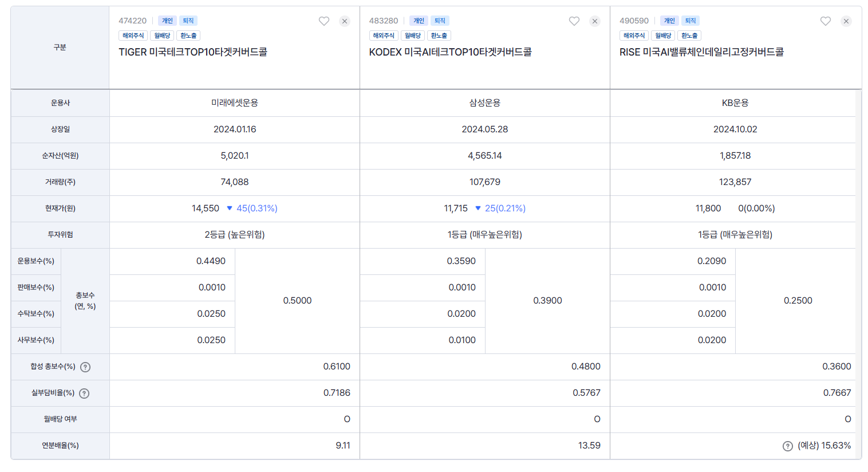Click down-arrow indicator beside 25(0.21%)

tap(478, 208)
